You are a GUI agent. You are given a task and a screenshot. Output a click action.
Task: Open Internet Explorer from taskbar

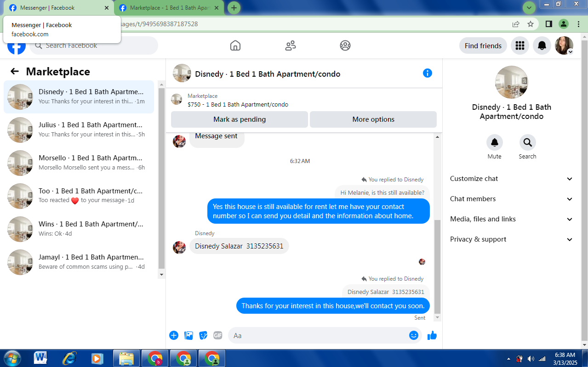69,358
